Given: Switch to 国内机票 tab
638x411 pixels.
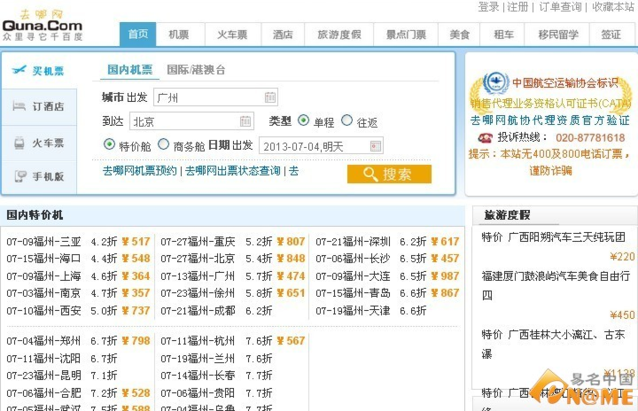Looking at the screenshot, I should tap(130, 70).
